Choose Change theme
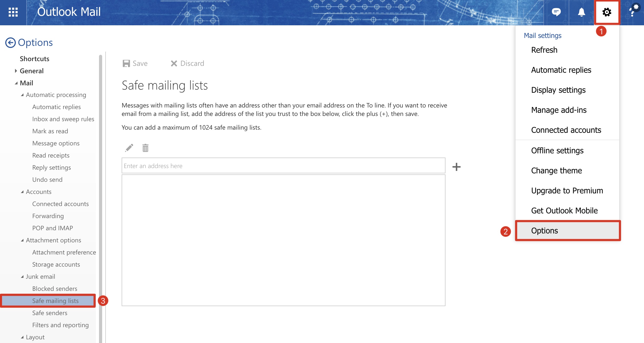The height and width of the screenshot is (343, 644). click(557, 171)
